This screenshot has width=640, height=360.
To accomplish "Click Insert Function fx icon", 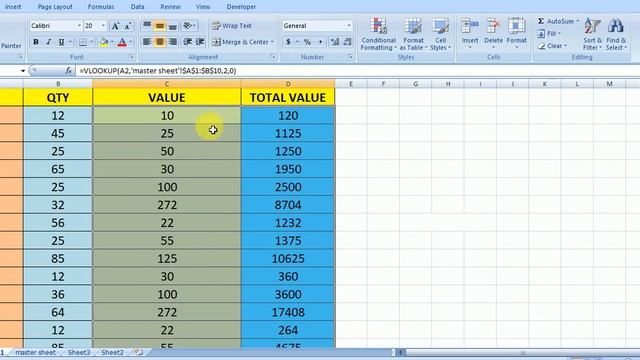I will click(69, 71).
